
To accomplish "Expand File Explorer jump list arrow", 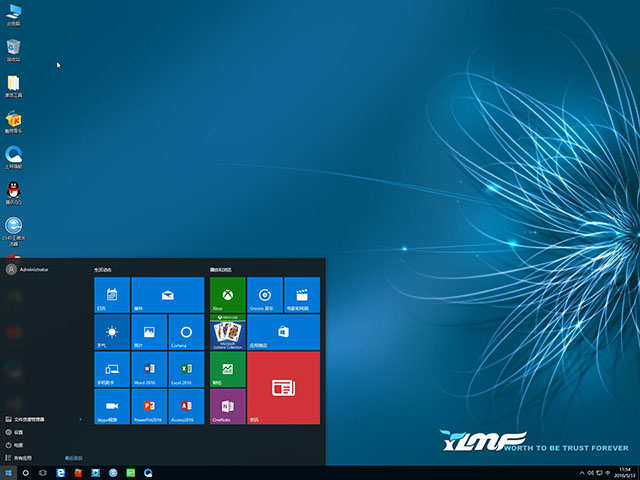I will coord(80,419).
